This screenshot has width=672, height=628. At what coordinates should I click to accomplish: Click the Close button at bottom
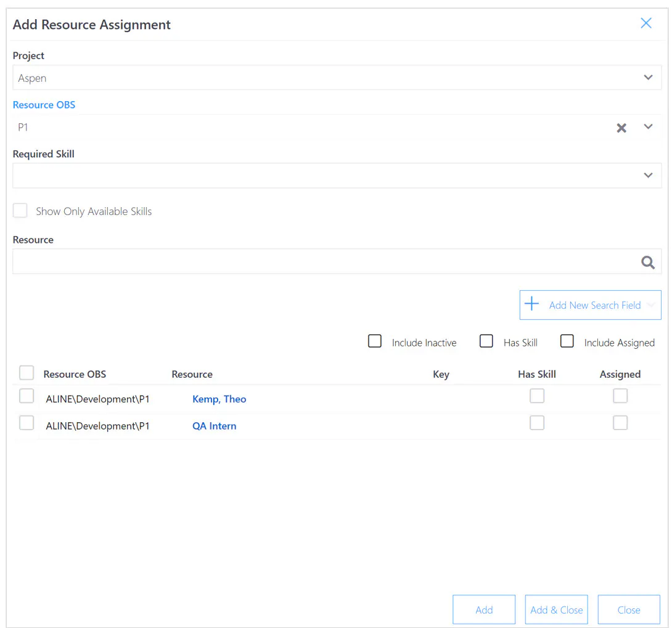(x=629, y=610)
